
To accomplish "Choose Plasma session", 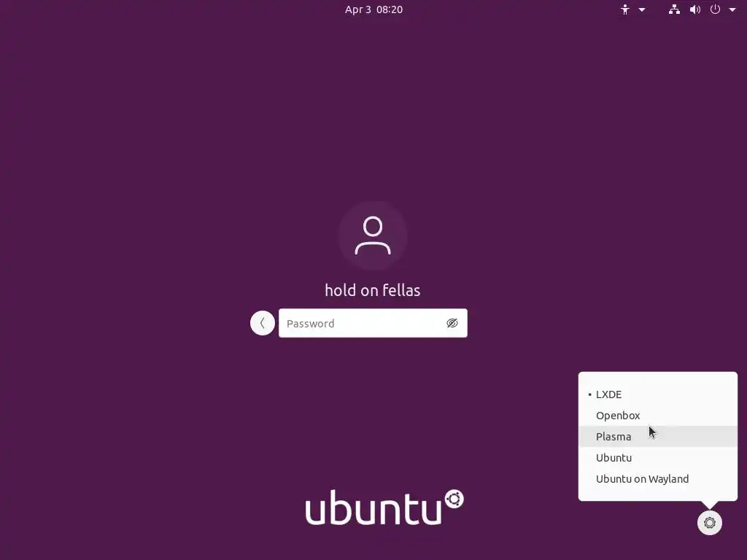I will pos(657,436).
